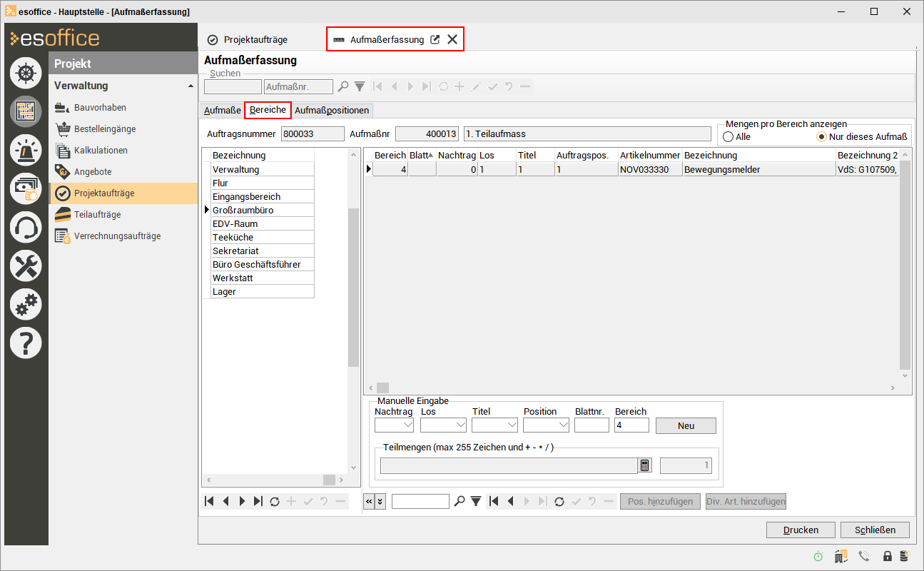Click the Neu button
Screen dimensions: 924x571
coord(686,425)
